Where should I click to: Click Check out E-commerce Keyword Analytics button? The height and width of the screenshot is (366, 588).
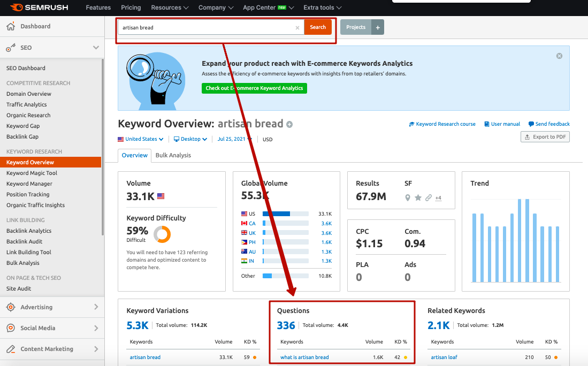point(254,88)
